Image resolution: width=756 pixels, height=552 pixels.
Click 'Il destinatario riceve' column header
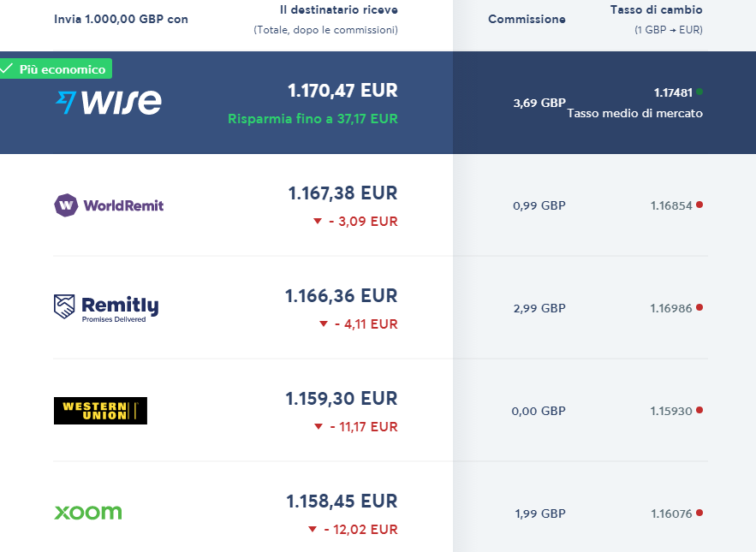[338, 10]
